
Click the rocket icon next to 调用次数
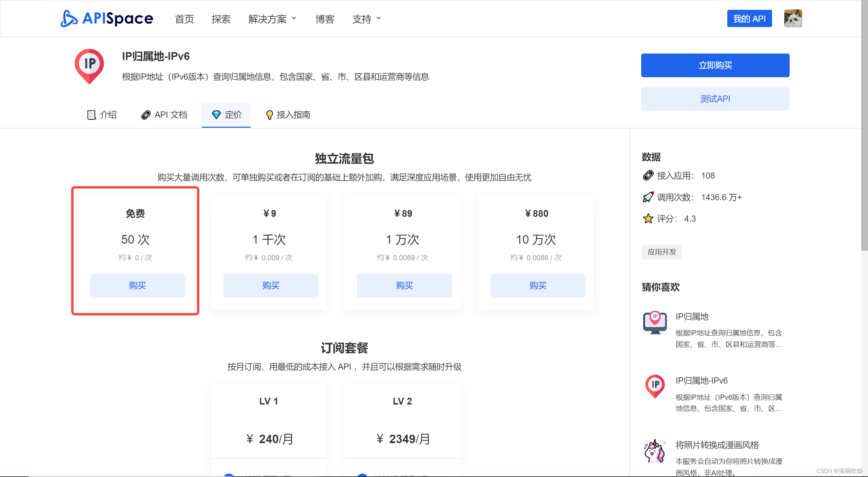tap(648, 197)
